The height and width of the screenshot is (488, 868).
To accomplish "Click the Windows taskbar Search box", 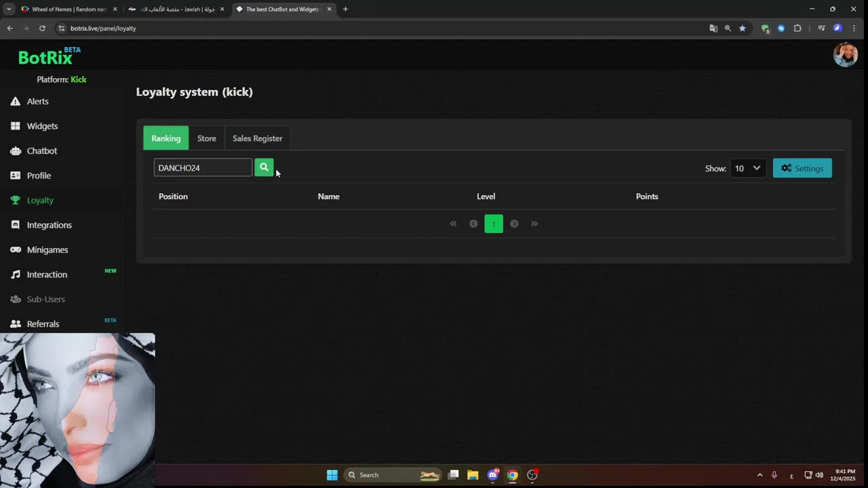I will pyautogui.click(x=393, y=475).
